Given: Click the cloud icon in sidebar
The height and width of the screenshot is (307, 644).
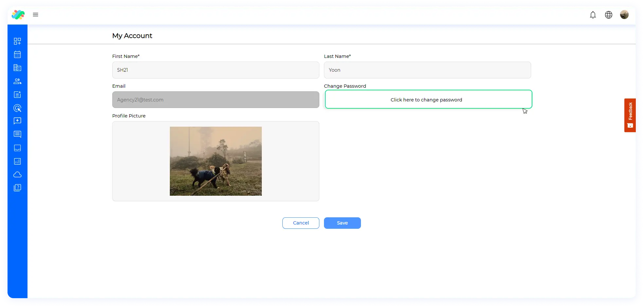Looking at the screenshot, I should [x=17, y=175].
